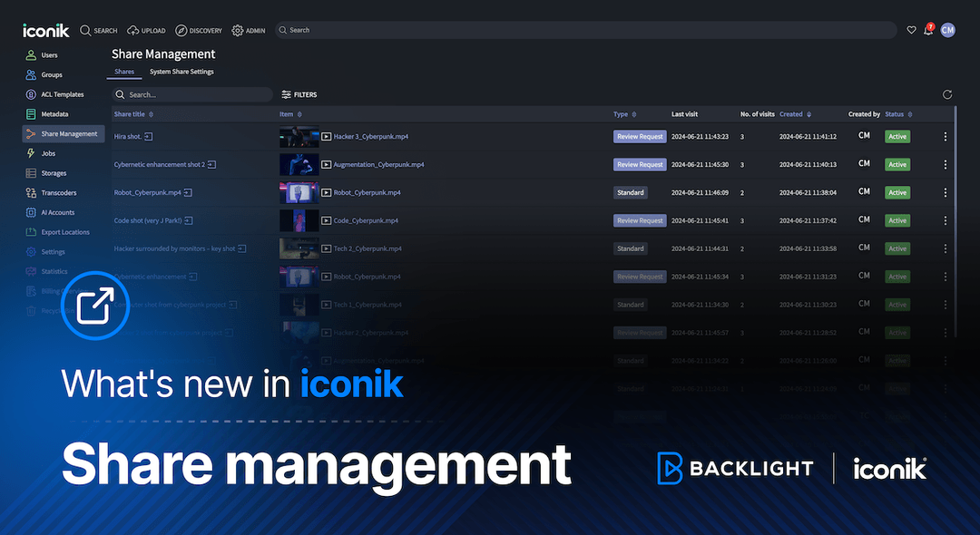This screenshot has height=535, width=980.
Task: Toggle sorting by Created date
Action: pyautogui.click(x=808, y=114)
